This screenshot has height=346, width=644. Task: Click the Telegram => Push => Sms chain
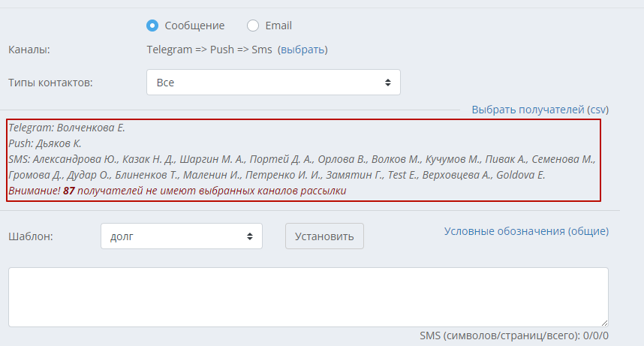pos(209,50)
